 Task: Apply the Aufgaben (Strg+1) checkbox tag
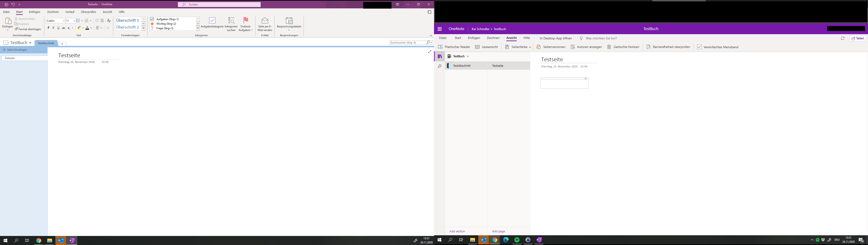click(x=152, y=19)
